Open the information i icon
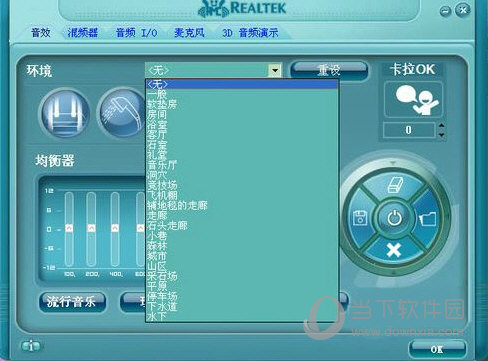Screen dimensions: 488x361 [31, 346]
